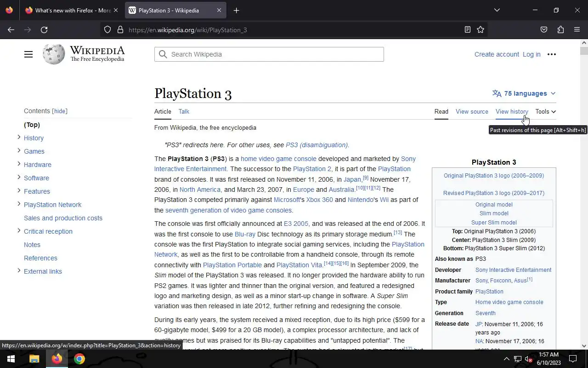Click the search magnifier icon in Wikipedia search box
Screen dimensions: 588x368
click(x=163, y=54)
